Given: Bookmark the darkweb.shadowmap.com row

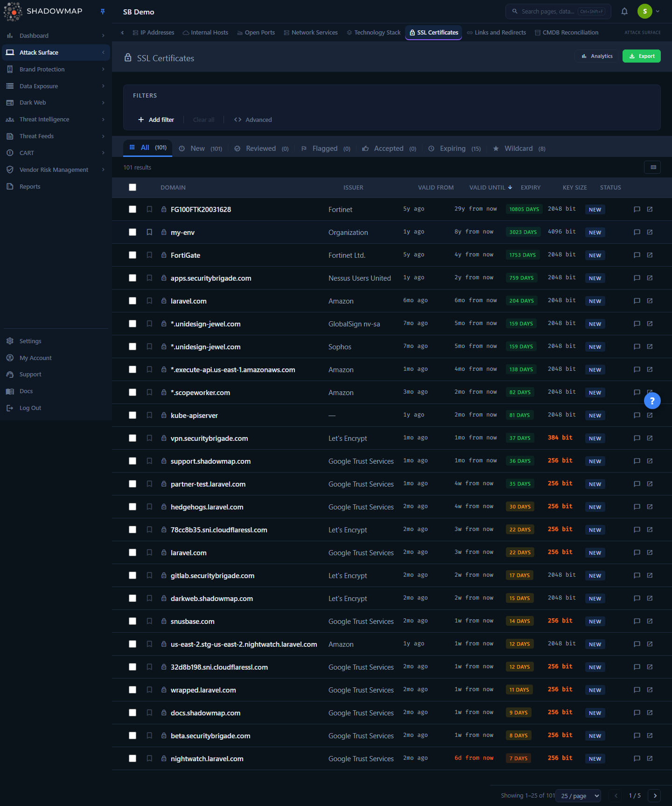Looking at the screenshot, I should [149, 598].
